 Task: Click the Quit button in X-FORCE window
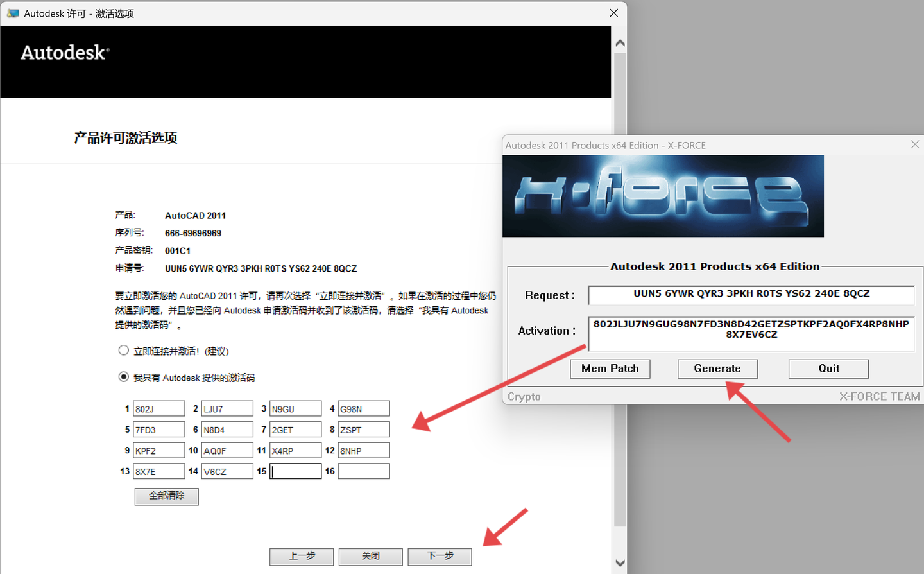click(x=828, y=369)
